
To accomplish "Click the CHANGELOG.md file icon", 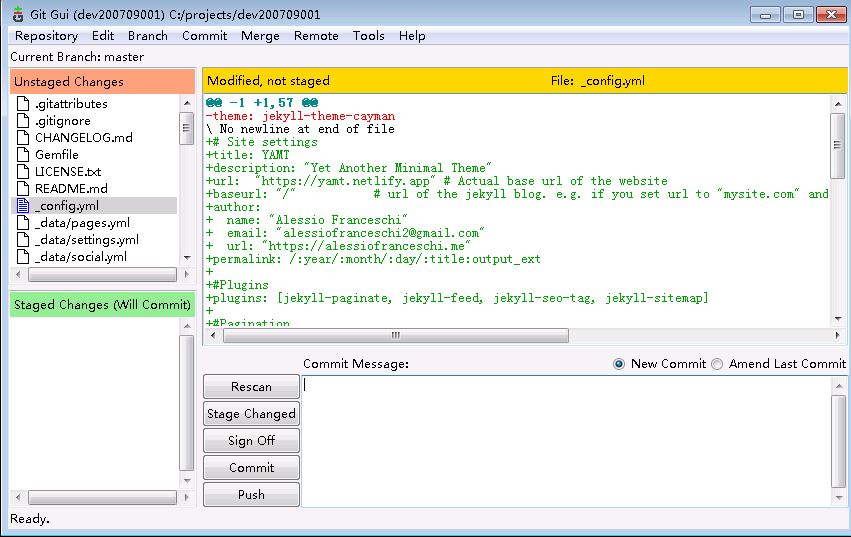I will (23, 137).
